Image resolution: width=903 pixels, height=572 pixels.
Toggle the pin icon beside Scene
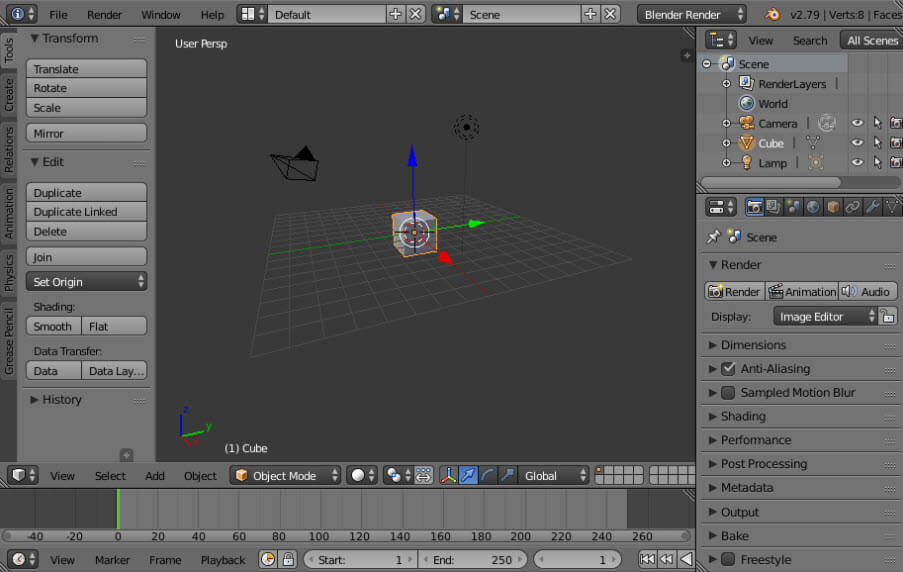(714, 236)
